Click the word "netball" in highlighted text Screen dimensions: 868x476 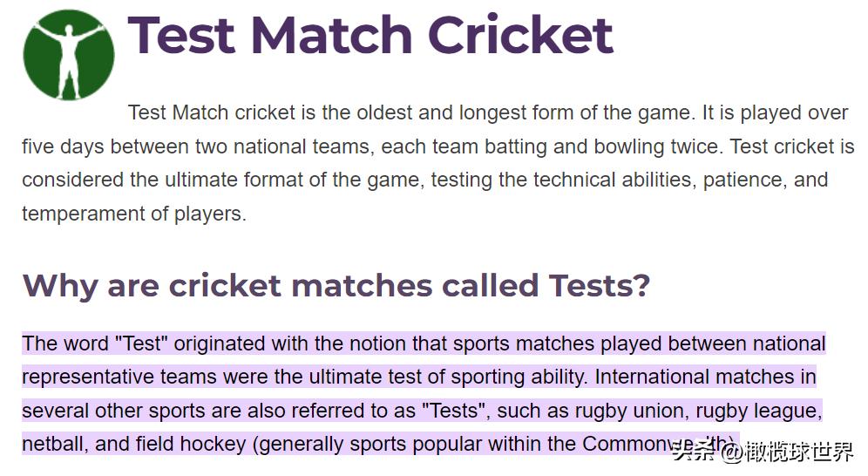pyautogui.click(x=53, y=444)
